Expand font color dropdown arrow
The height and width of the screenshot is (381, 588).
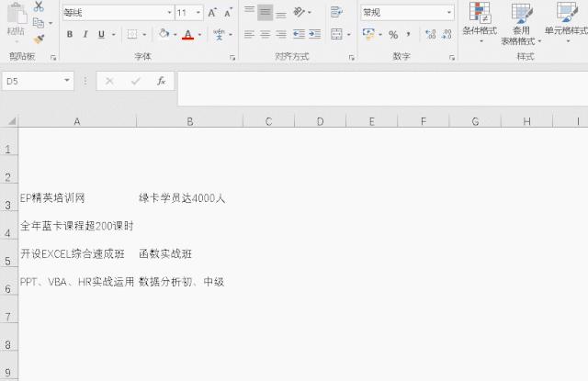pos(199,35)
